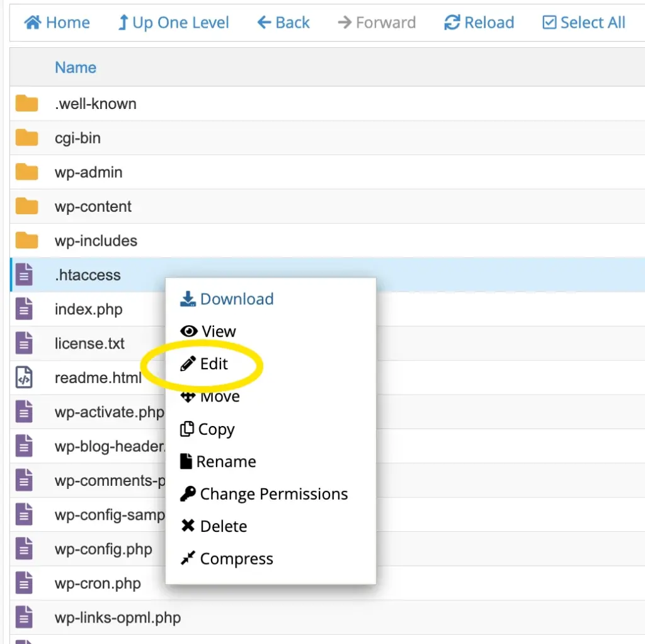The width and height of the screenshot is (645, 644).
Task: Select the wp-admin folder name
Action: [88, 173]
